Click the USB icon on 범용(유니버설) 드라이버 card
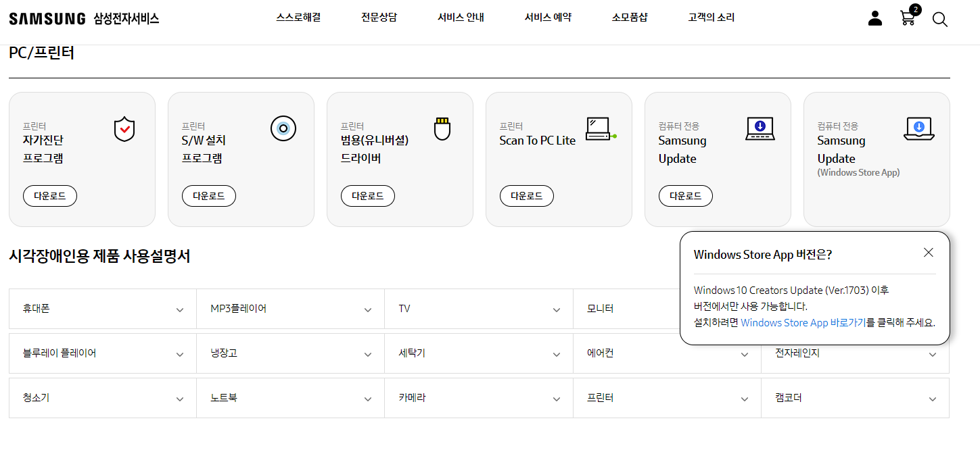The width and height of the screenshot is (980, 452). (x=442, y=128)
